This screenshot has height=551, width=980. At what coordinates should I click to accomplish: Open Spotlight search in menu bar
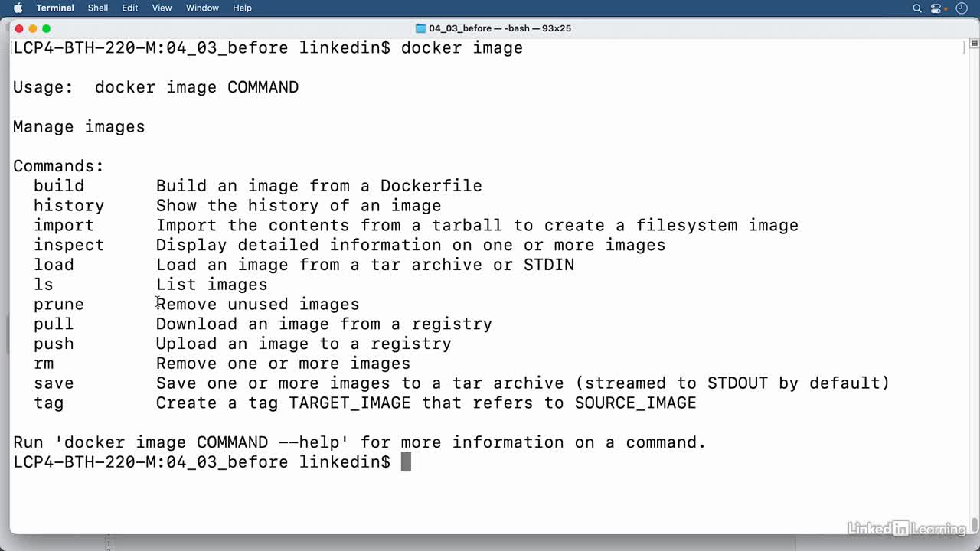click(917, 8)
